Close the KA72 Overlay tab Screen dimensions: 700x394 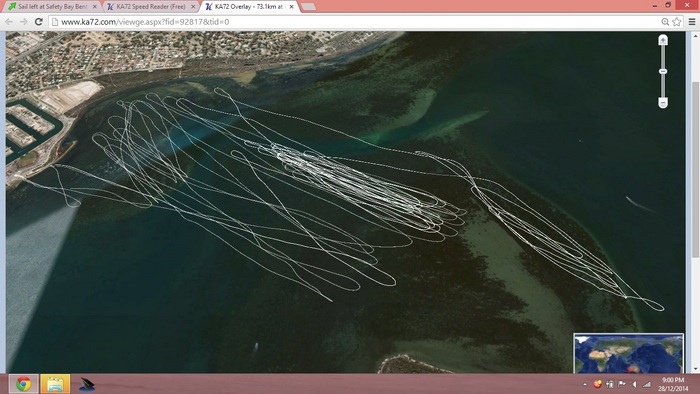tap(292, 7)
